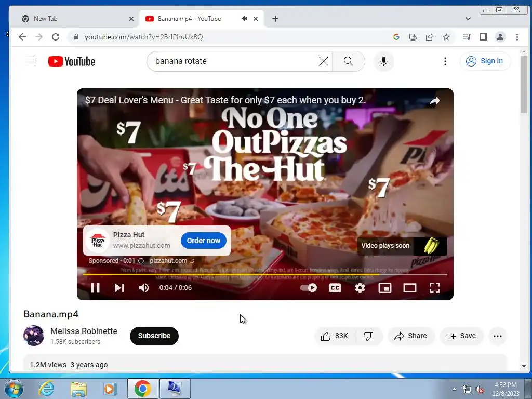Image resolution: width=532 pixels, height=399 pixels.
Task: Show hidden tray icons arrow
Action: click(x=454, y=389)
